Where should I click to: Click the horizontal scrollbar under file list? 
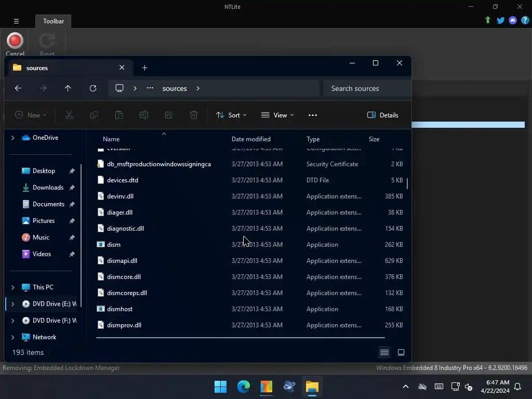point(240,338)
